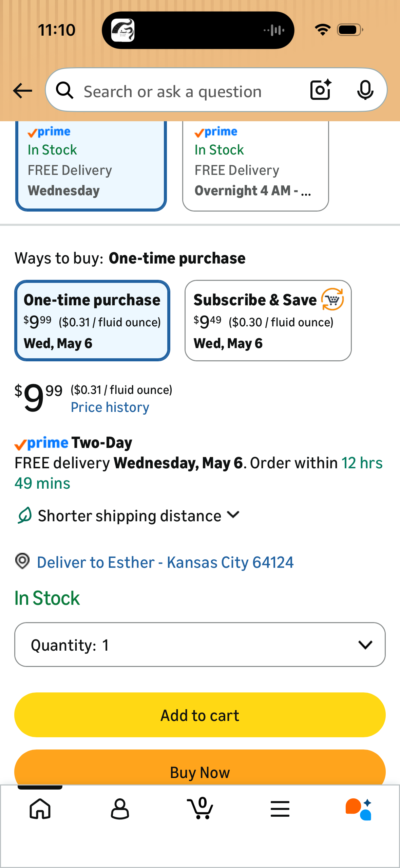
Task: Select the Wednesday free delivery card
Action: 91,166
